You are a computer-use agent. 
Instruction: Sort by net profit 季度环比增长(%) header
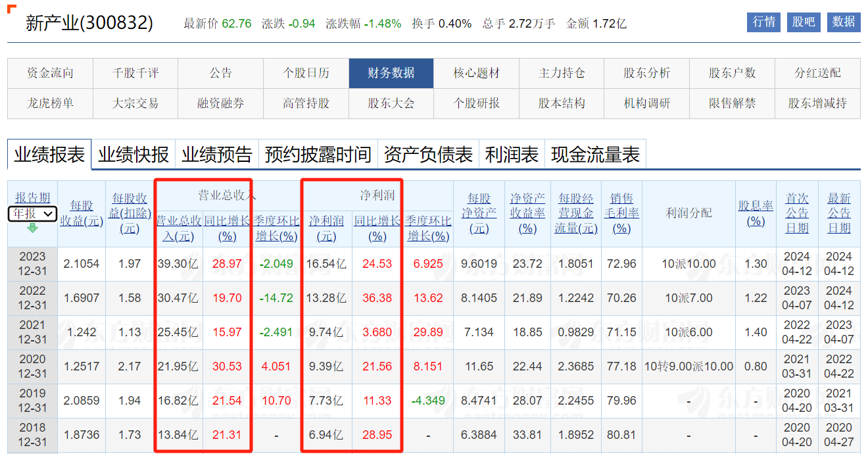(x=428, y=228)
